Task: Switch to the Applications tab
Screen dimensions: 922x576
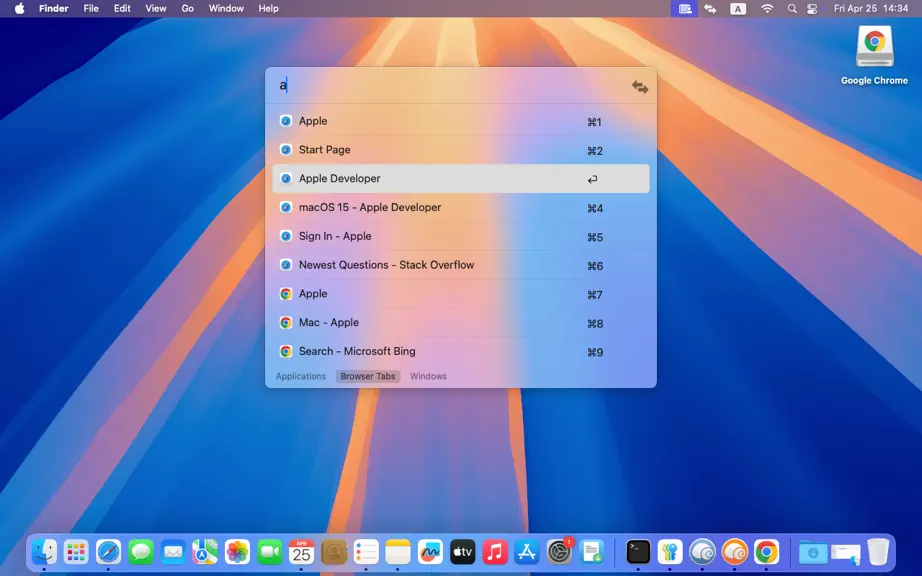Action: coord(300,376)
